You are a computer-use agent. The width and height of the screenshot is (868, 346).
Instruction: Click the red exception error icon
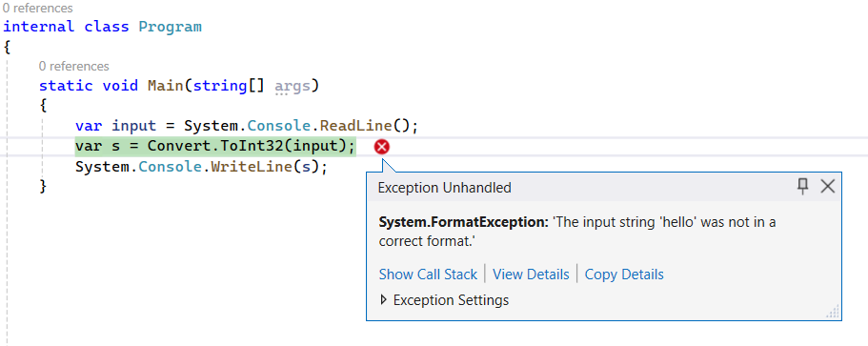coord(382,147)
